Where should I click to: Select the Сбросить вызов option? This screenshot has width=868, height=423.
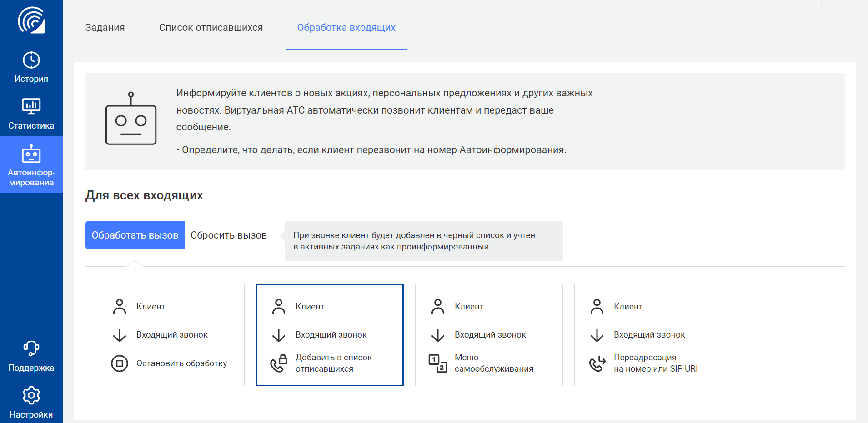(x=229, y=235)
